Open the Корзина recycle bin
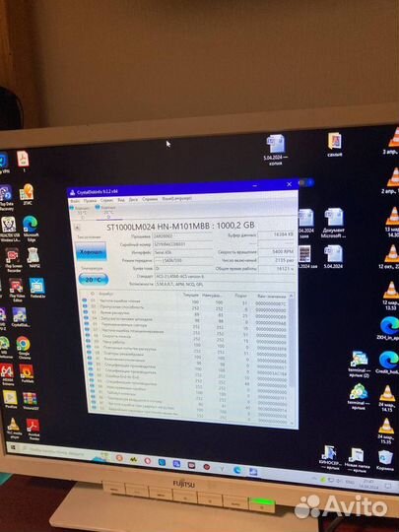This screenshot has width=399, height=532. [x=385, y=461]
